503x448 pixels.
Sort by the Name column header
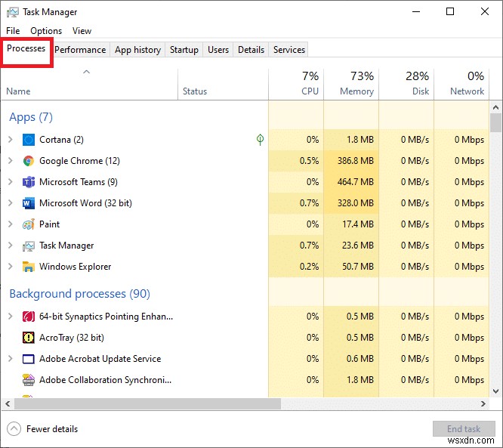click(x=89, y=84)
